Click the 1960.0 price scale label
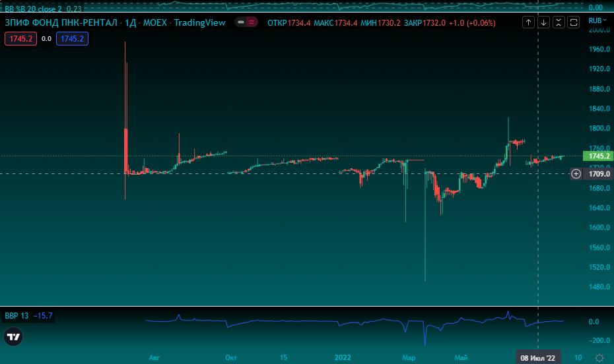 [x=599, y=49]
